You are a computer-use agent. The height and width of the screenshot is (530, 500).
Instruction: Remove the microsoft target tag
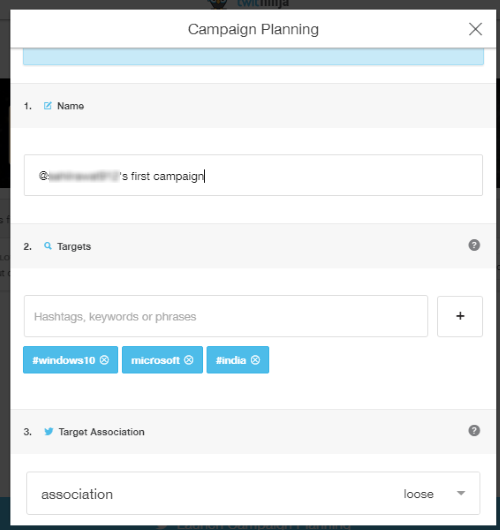click(x=189, y=360)
